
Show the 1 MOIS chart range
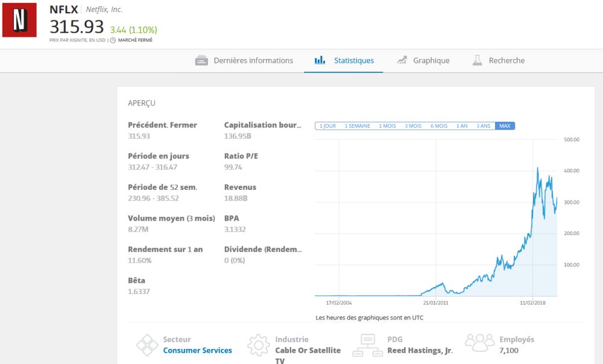[387, 126]
